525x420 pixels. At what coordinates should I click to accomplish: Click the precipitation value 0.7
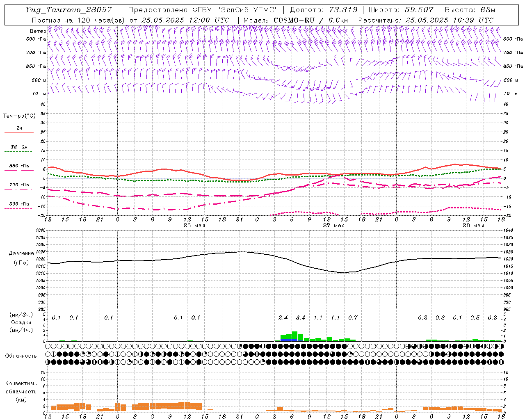[x=353, y=317]
